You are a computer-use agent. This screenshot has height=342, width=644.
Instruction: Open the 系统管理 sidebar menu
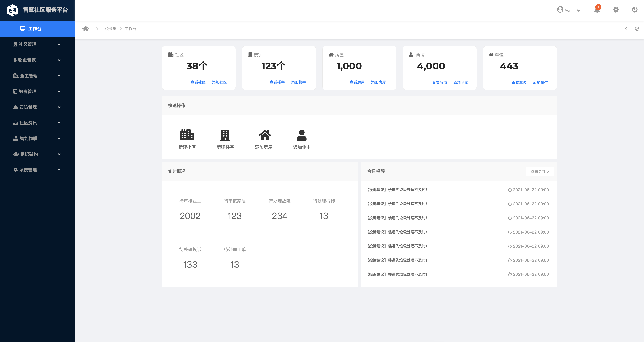click(x=37, y=170)
